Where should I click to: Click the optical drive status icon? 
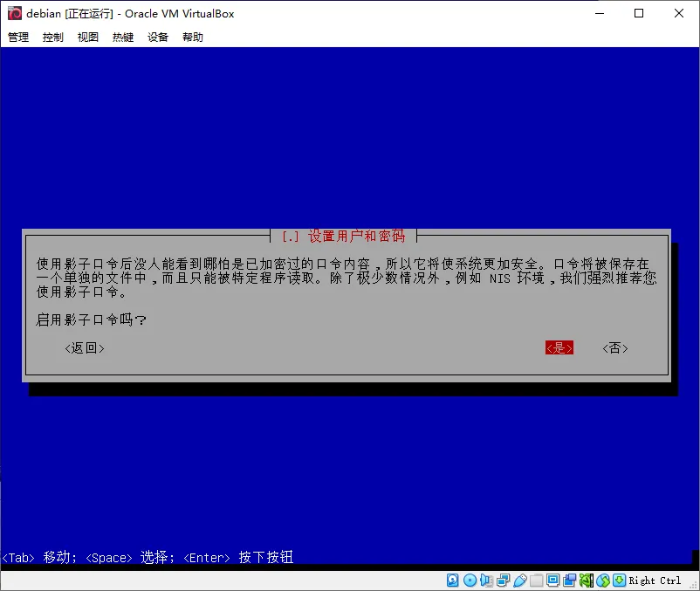tap(470, 581)
